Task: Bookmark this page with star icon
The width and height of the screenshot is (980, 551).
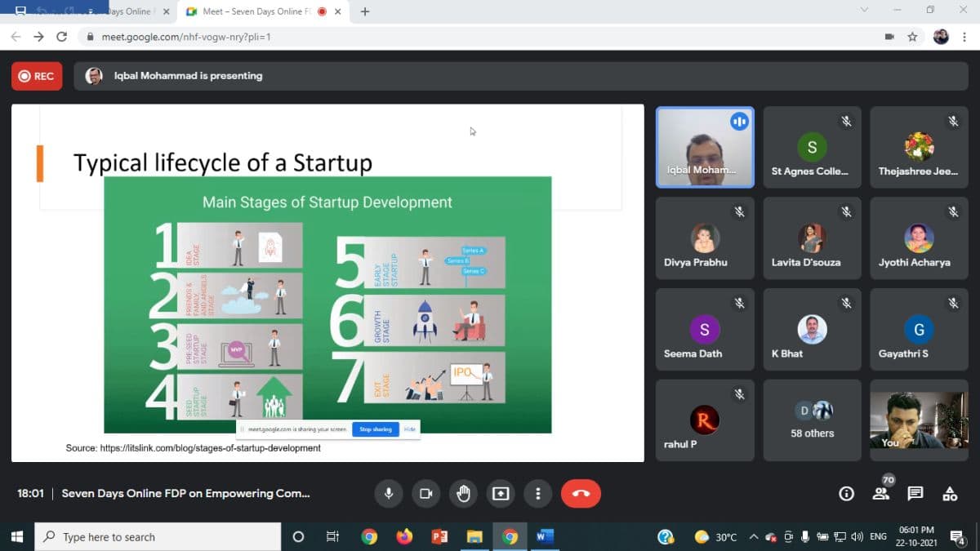Action: click(x=912, y=37)
